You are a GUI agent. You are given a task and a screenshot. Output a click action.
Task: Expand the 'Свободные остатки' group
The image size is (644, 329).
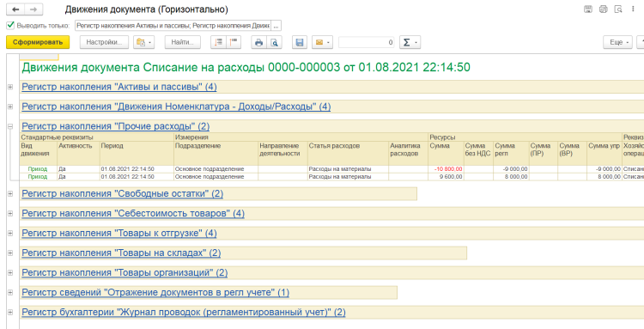pos(10,193)
